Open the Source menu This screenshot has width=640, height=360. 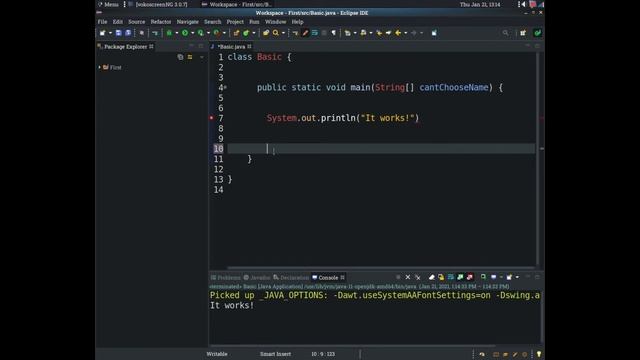pyautogui.click(x=137, y=22)
